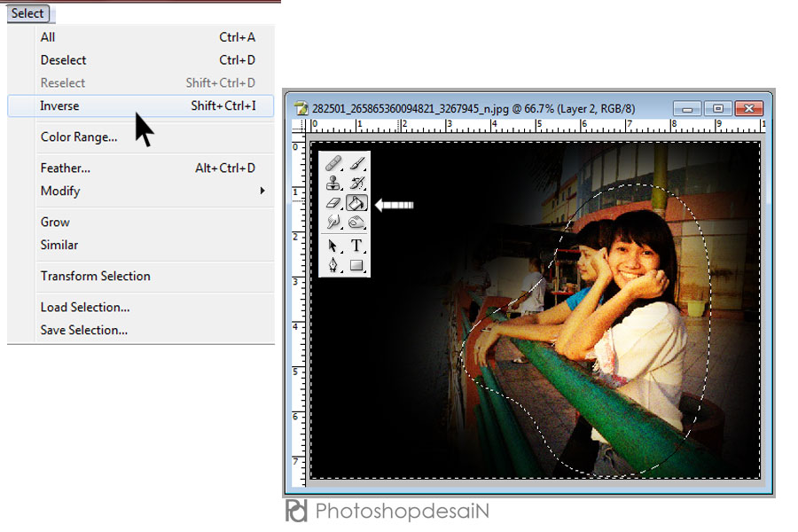
Task: Select the Pen tool
Action: click(333, 265)
